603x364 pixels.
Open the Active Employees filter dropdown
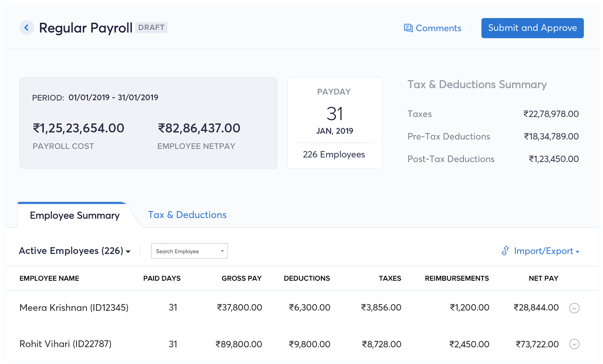click(x=128, y=251)
